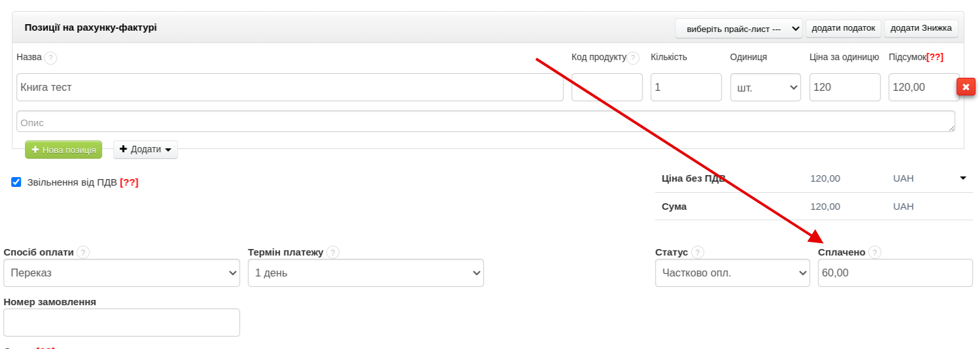The width and height of the screenshot is (980, 349).
Task: Click help icon beside Спосіб оплати
Action: point(83,252)
